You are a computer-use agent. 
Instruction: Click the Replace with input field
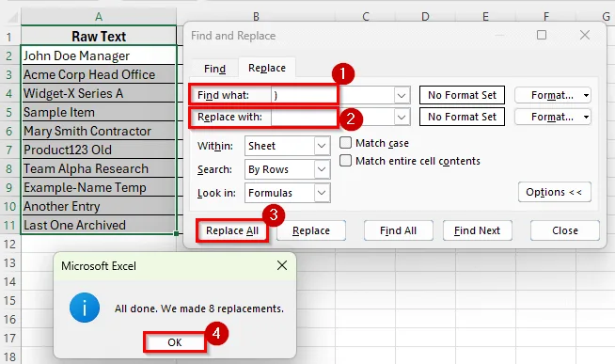[333, 117]
